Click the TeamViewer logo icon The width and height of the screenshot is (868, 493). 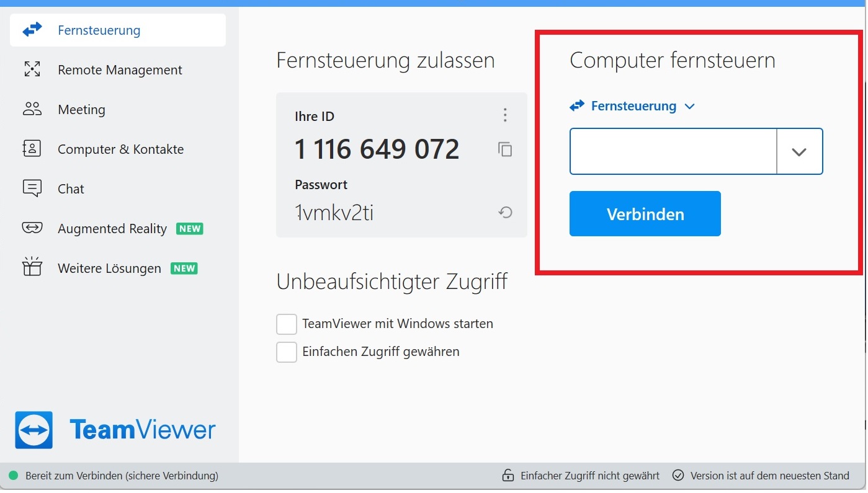pos(34,430)
